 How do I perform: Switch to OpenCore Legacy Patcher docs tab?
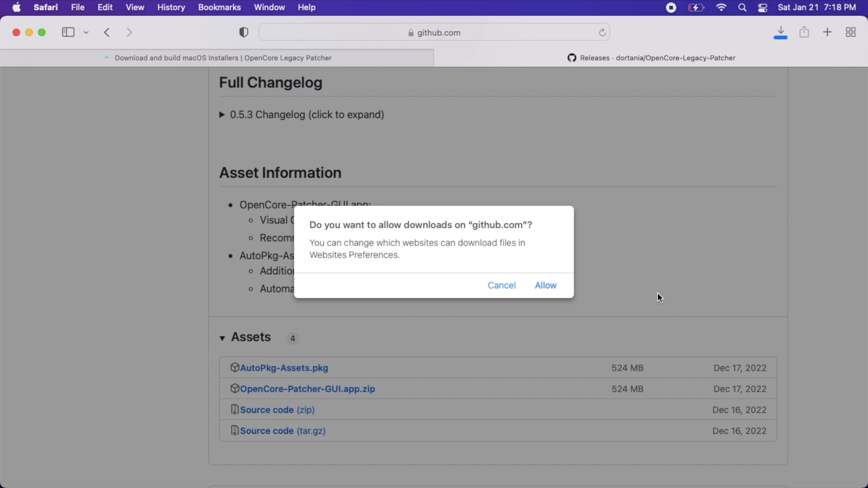coord(217,58)
